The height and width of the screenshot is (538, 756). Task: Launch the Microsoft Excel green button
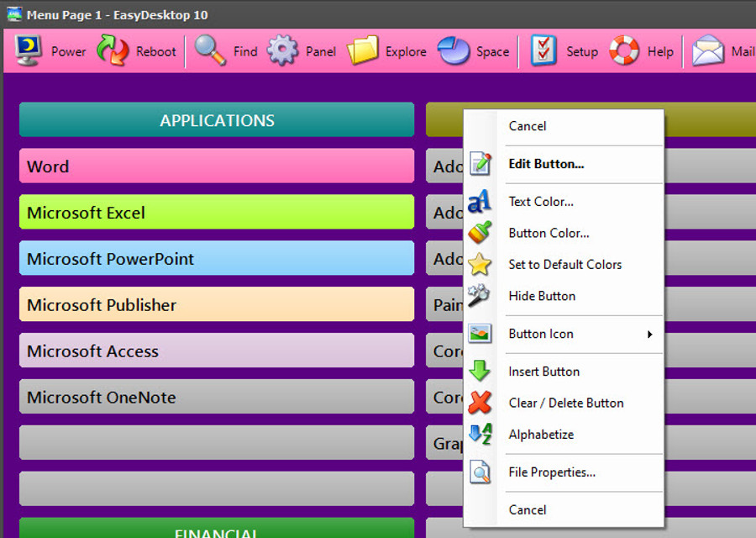click(x=217, y=213)
